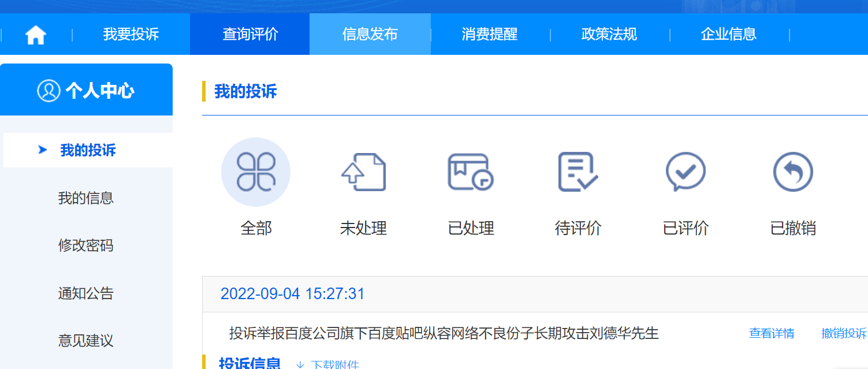Viewport: 868px width, 369px height.
Task: Click the 个人中心 user avatar icon
Action: [49, 91]
